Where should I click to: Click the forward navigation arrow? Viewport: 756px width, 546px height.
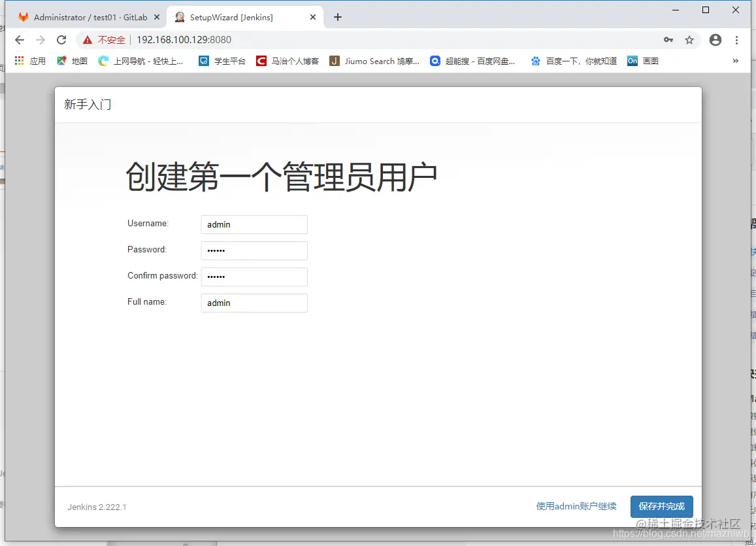click(40, 40)
